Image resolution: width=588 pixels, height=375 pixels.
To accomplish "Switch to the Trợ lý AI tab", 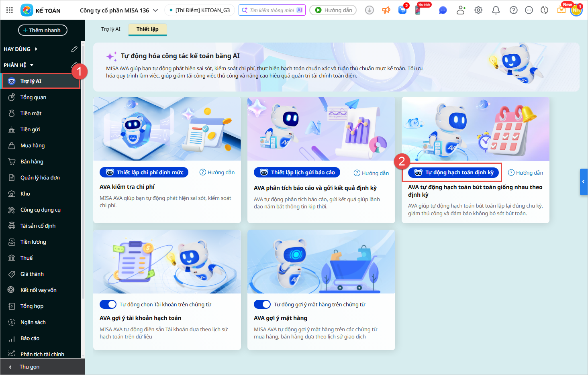I will point(110,29).
